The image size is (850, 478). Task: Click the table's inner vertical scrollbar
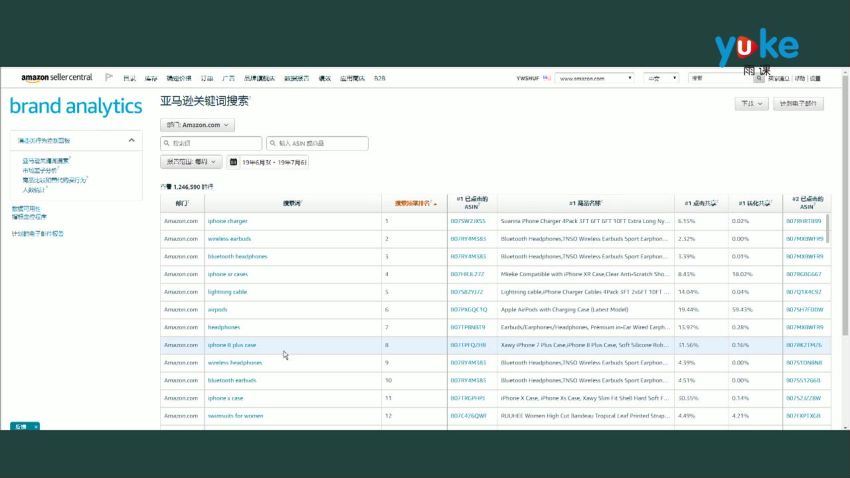point(828,229)
